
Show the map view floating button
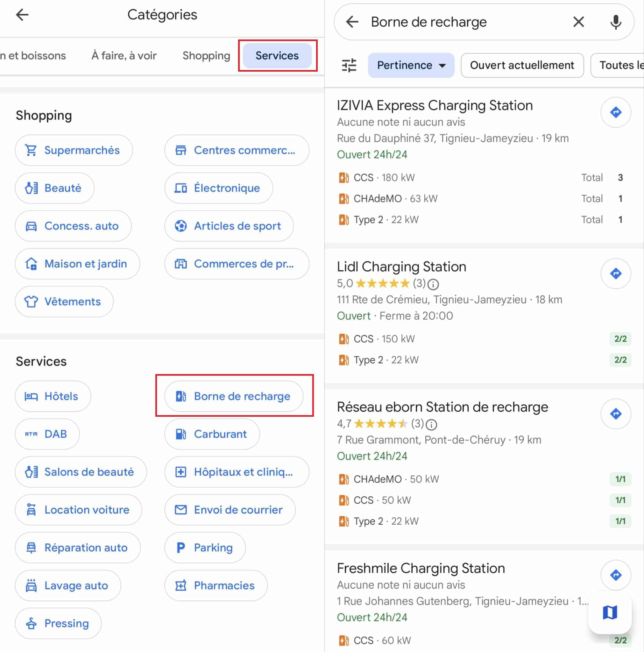[x=610, y=612]
